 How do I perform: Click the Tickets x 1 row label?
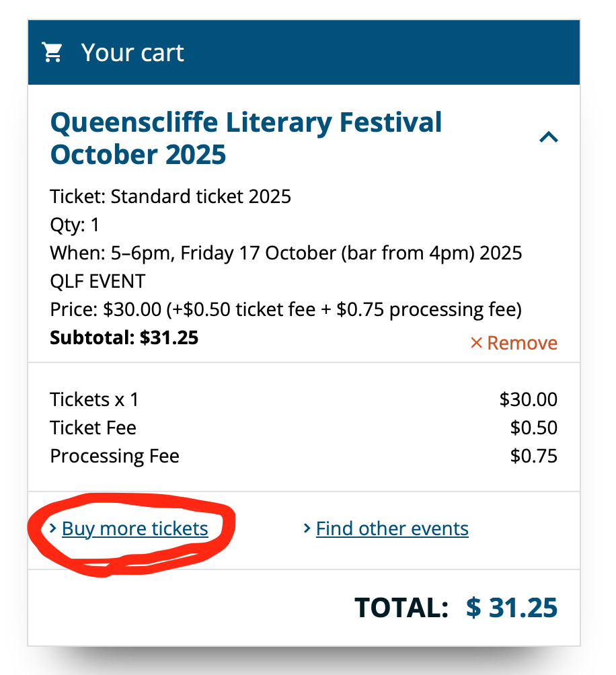tap(94, 399)
